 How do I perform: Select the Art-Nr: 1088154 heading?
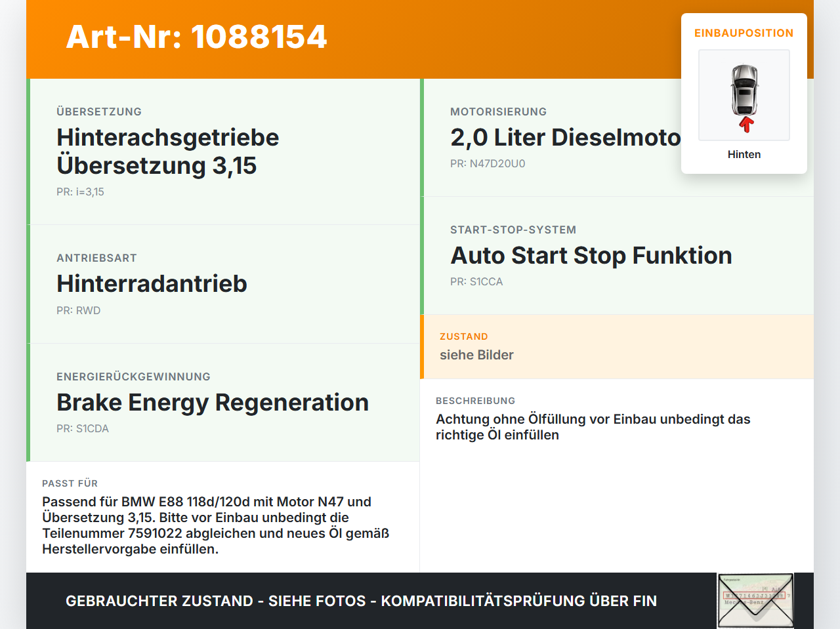pos(196,37)
